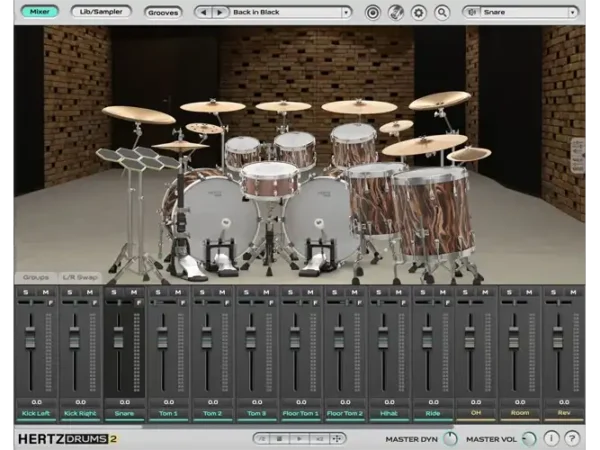Image resolution: width=600 pixels, height=450 pixels.
Task: Click the hi-hat cymbals
Action: (180, 146)
